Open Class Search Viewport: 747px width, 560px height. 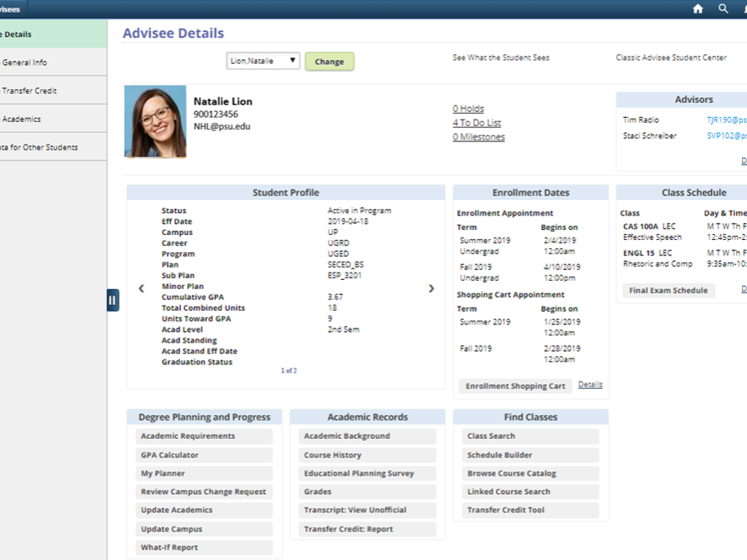(x=530, y=436)
